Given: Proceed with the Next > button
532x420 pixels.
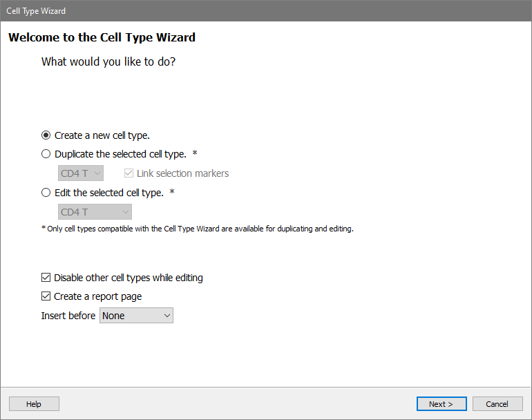Looking at the screenshot, I should [x=441, y=403].
